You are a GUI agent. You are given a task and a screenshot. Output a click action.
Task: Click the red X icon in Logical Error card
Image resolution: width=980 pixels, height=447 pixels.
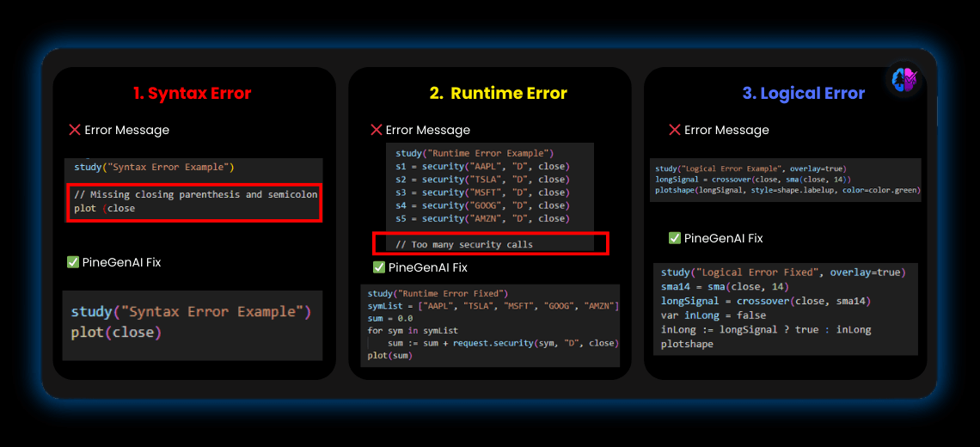click(675, 130)
